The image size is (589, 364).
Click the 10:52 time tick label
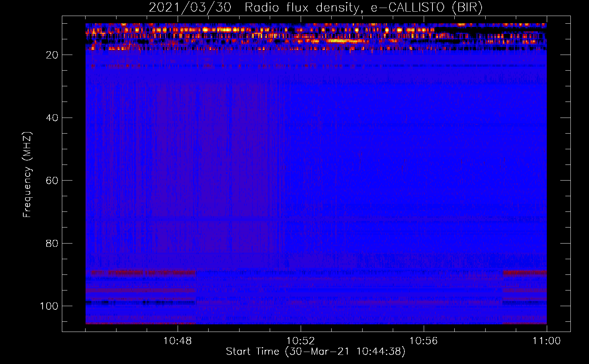[301, 341]
